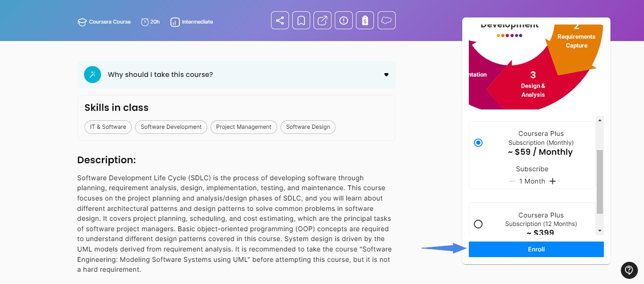This screenshot has width=644, height=284.
Task: Click the pricing list scrollbar up arrow
Action: (x=600, y=120)
